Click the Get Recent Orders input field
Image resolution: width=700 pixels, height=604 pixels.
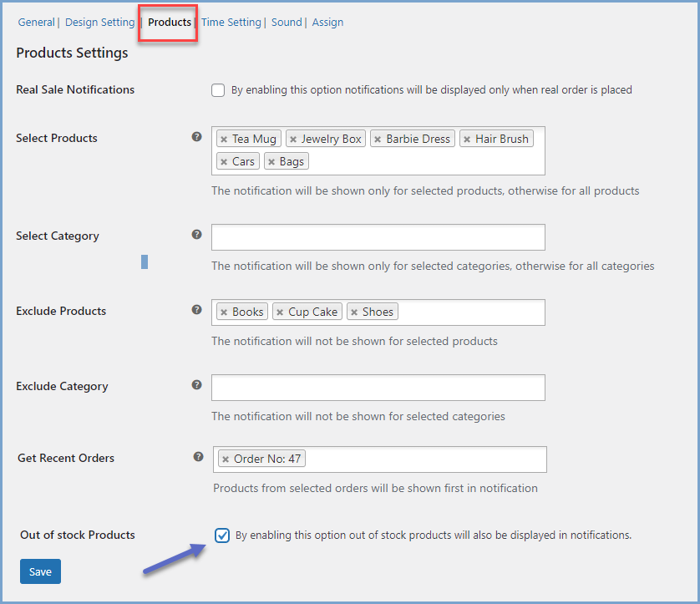pyautogui.click(x=418, y=458)
